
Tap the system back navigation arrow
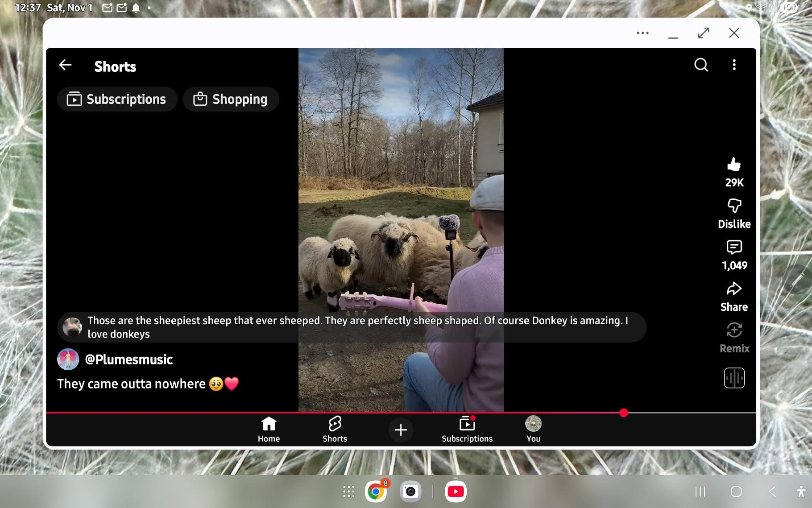click(x=772, y=491)
